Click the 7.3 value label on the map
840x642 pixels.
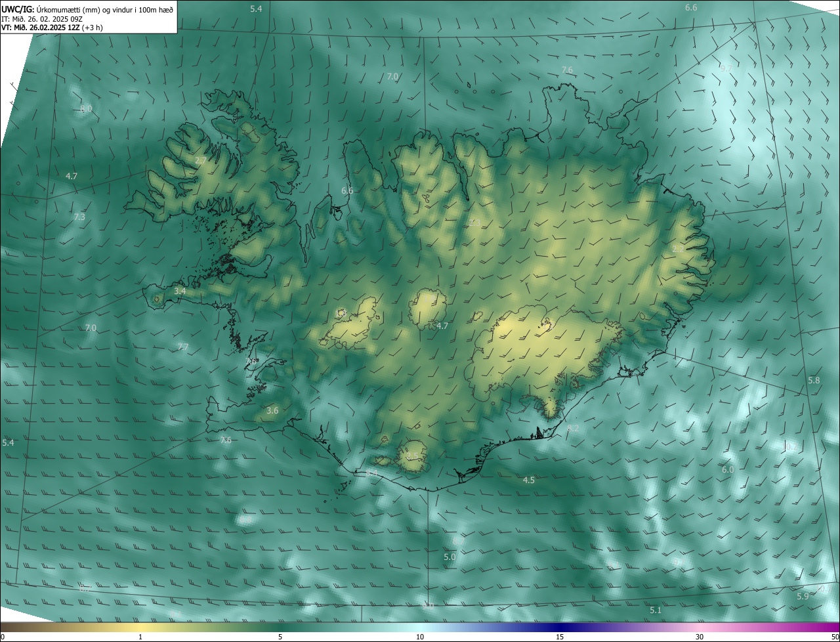point(79,217)
